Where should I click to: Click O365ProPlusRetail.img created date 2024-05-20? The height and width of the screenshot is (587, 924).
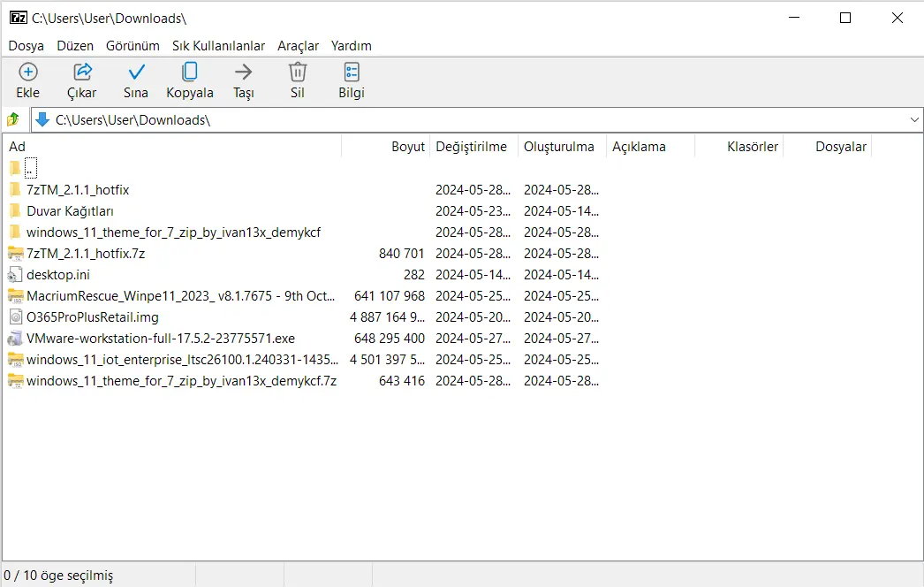click(x=562, y=317)
